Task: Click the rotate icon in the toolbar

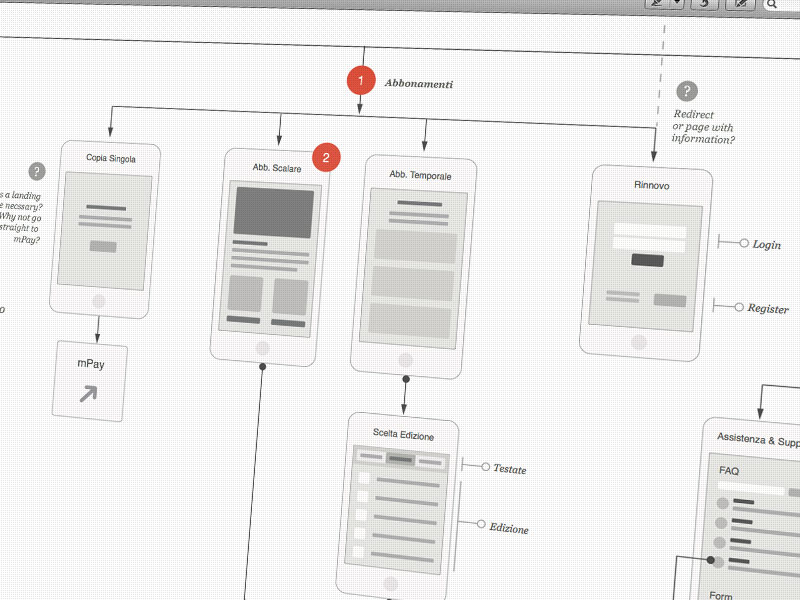Action: (x=705, y=4)
